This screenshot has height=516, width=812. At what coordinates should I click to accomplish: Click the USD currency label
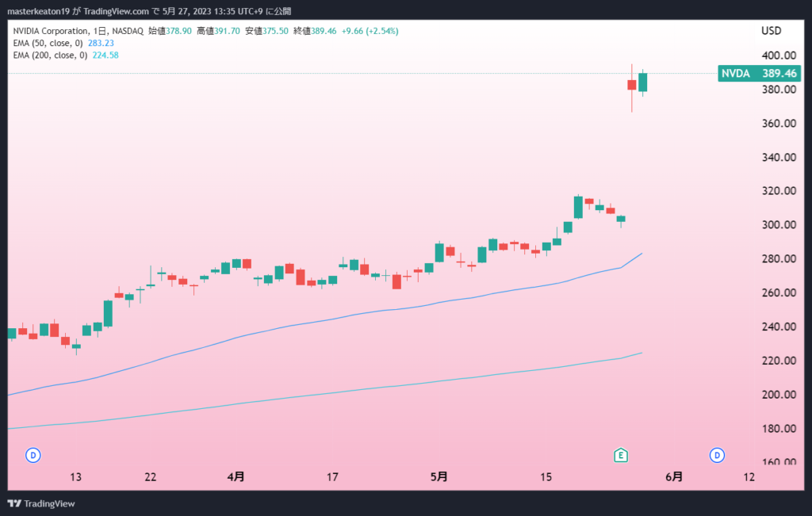click(x=771, y=31)
